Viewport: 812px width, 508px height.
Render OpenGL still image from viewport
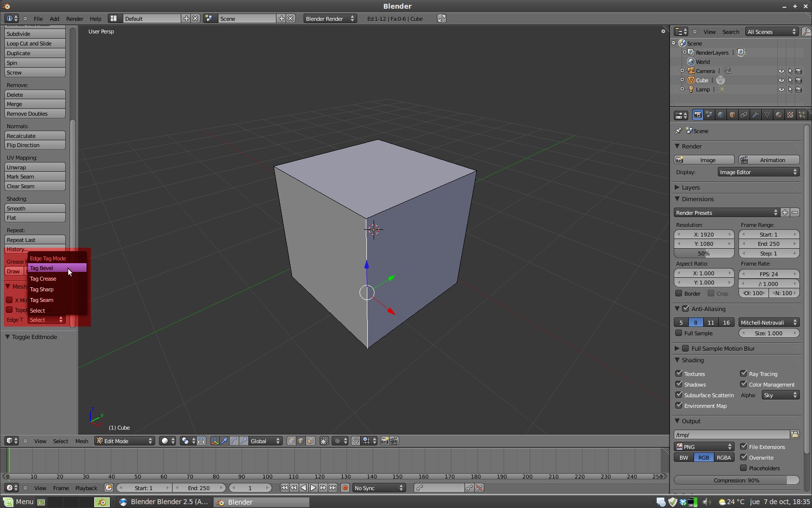pos(384,441)
